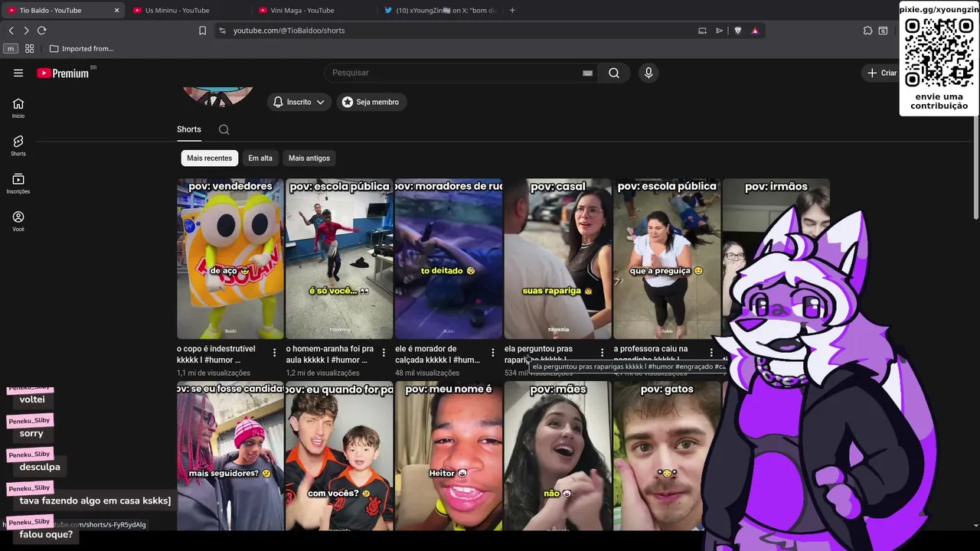Select the Shorts channel tab
The width and height of the screenshot is (980, 551).
click(x=189, y=129)
